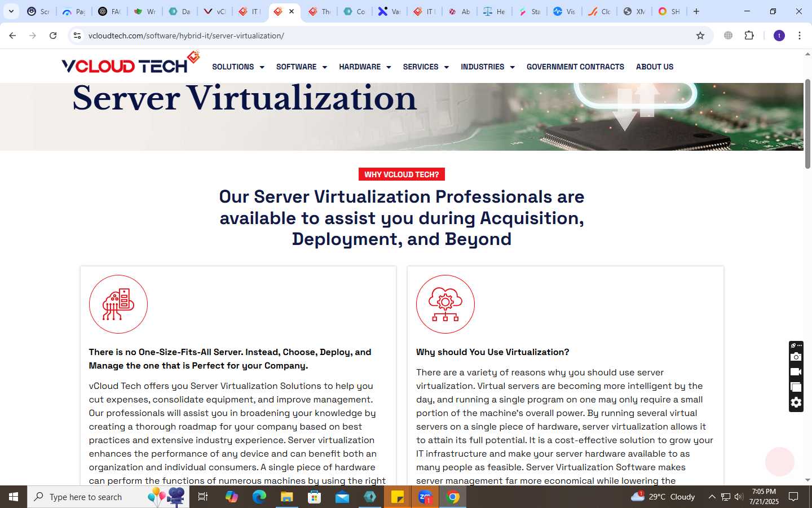This screenshot has width=812, height=508.
Task: Expand the SERVICES menu
Action: (426, 67)
